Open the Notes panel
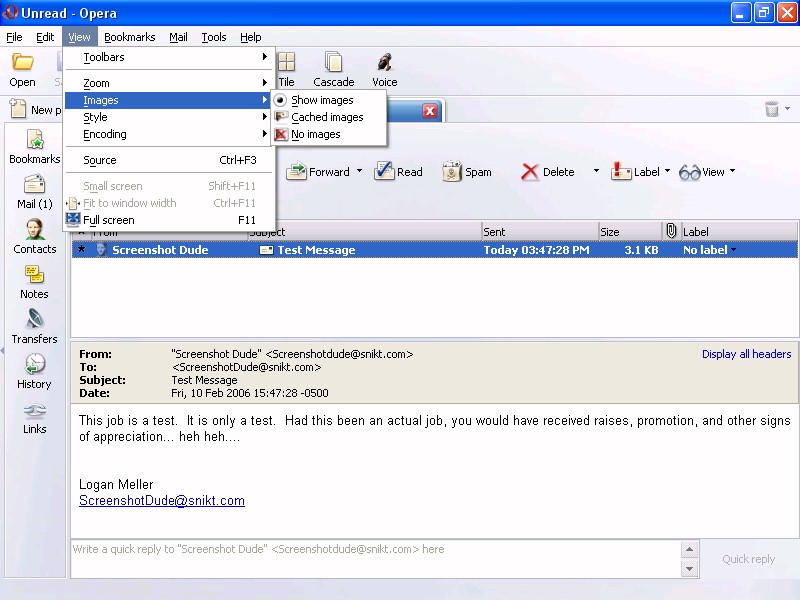The image size is (800, 600). click(35, 282)
